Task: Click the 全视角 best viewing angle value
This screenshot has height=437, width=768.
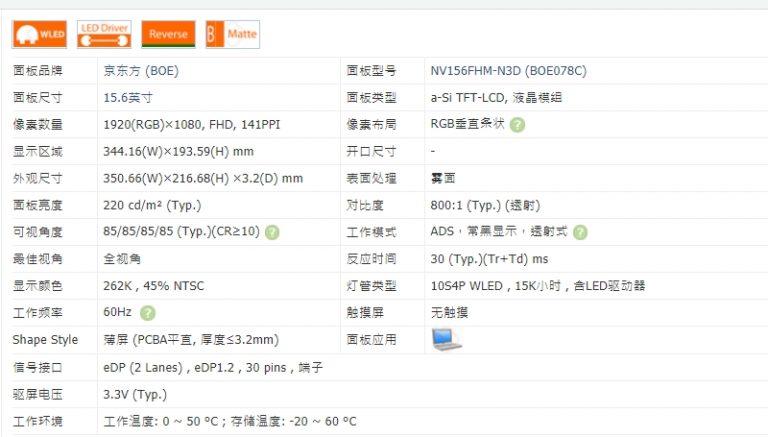Action: (122, 259)
